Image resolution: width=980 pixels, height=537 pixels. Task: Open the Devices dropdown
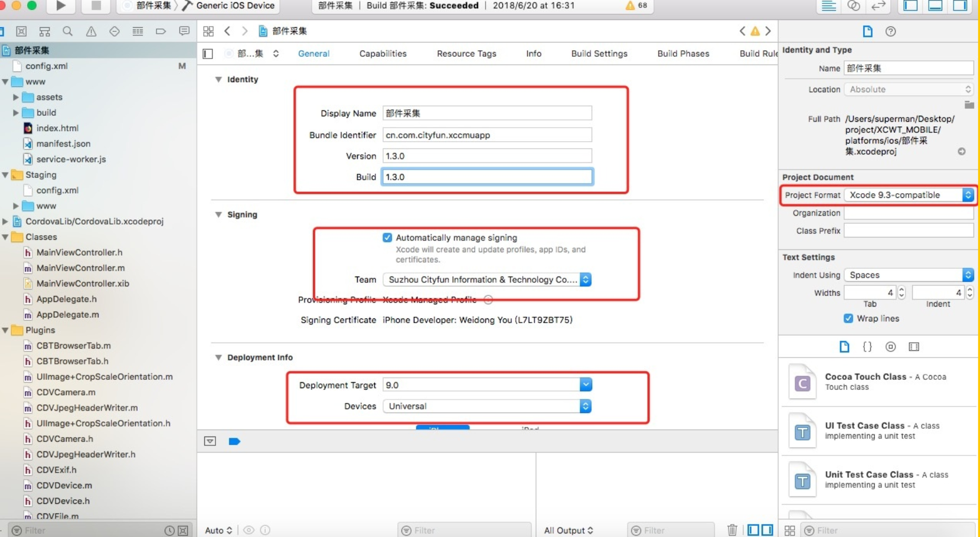pos(487,406)
